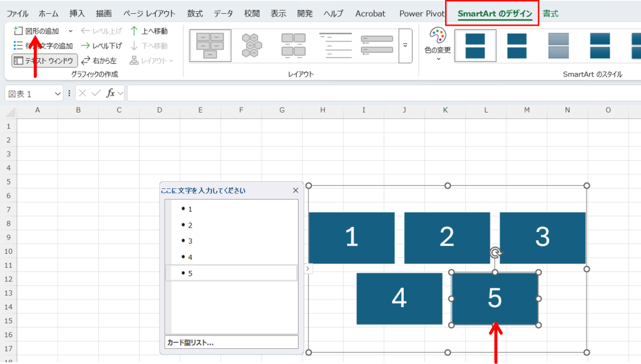Toggle the テキスト ウィンドウ text pane button

[x=44, y=61]
